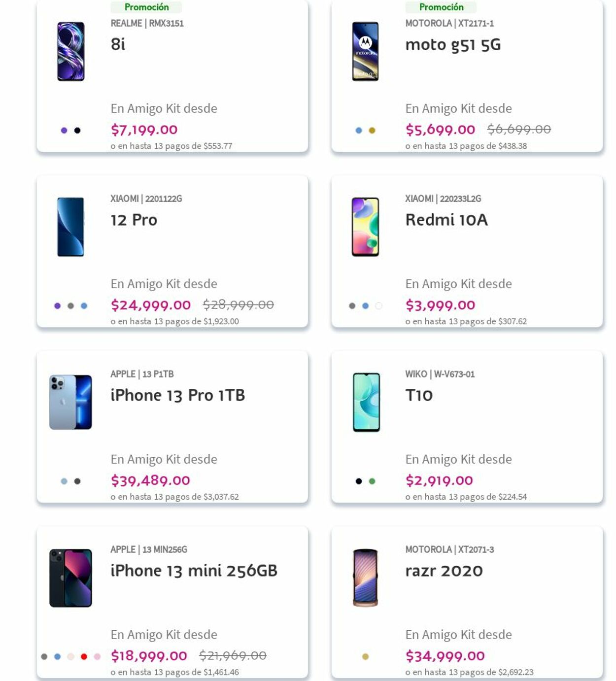
Task: Choose the red color for iPhone 13 mini
Action: point(84,656)
